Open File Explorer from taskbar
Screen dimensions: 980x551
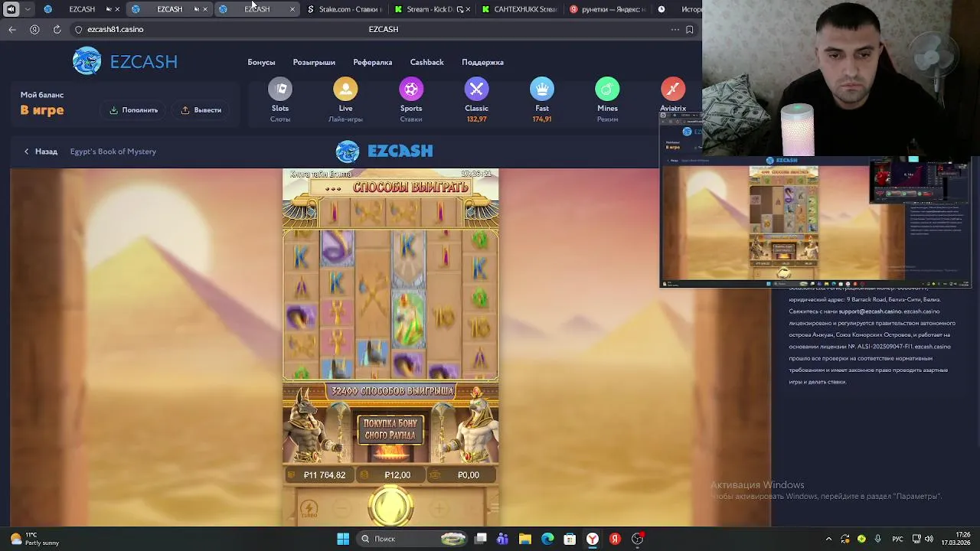tap(525, 539)
